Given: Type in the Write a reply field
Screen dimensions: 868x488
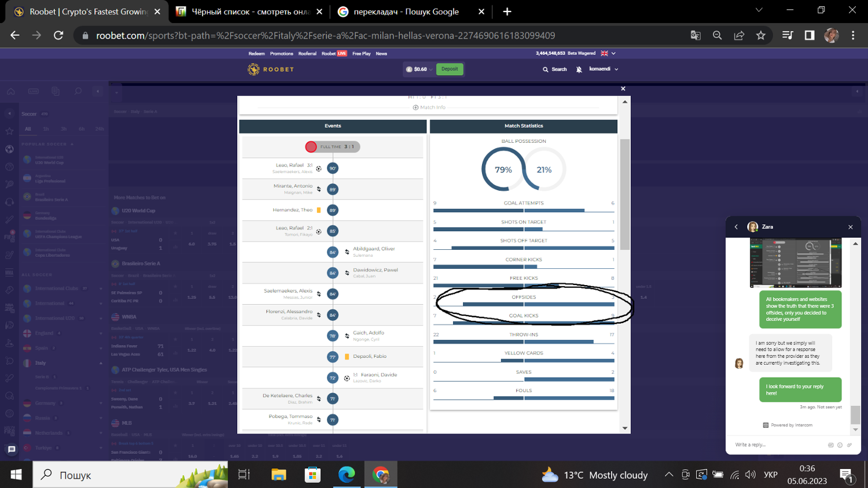Looking at the screenshot, I should click(775, 445).
